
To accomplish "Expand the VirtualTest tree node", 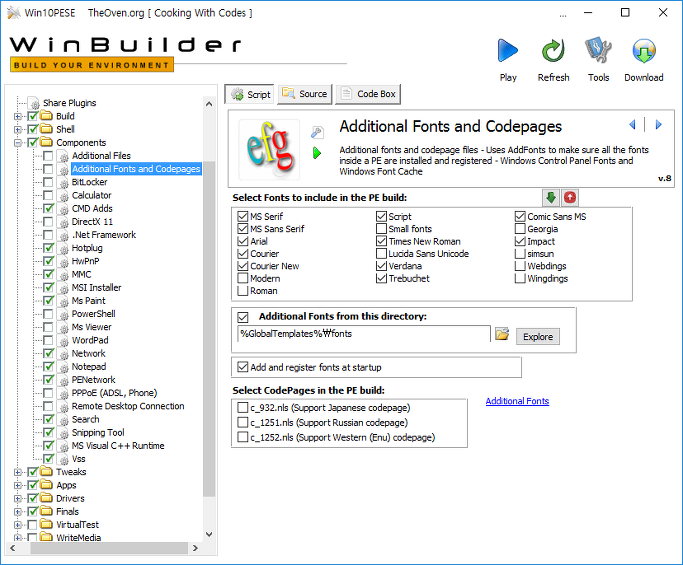I will pyautogui.click(x=18, y=524).
